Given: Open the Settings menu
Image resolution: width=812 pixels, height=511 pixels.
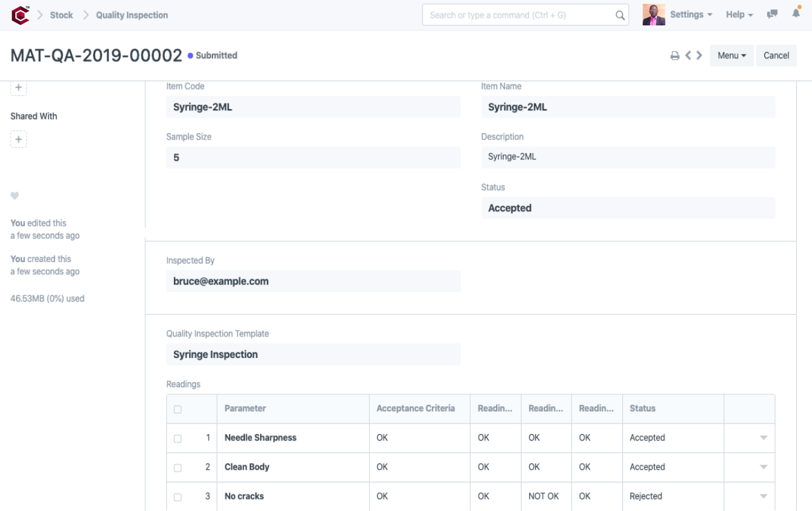Looking at the screenshot, I should click(691, 15).
